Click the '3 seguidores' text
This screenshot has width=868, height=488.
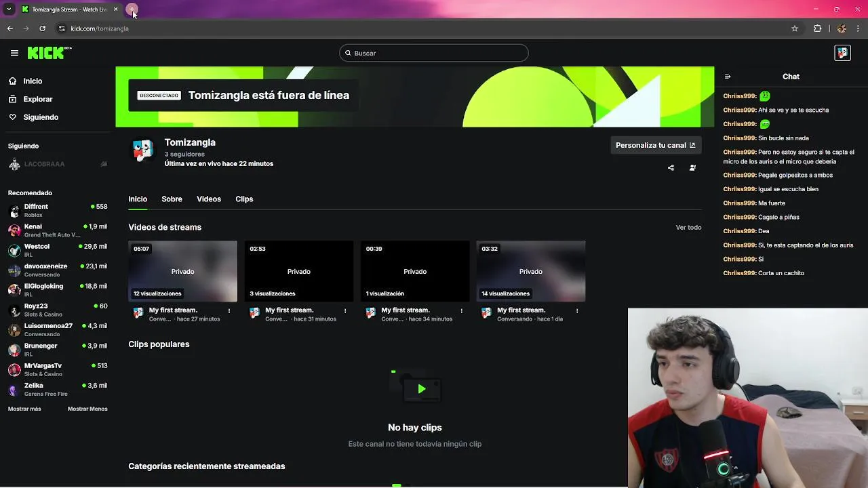pos(184,155)
